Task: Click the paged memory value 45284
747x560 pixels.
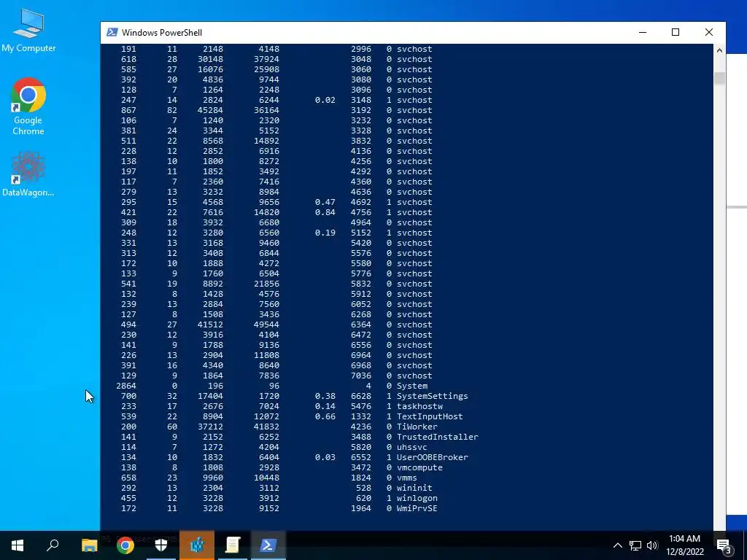Action: pyautogui.click(x=210, y=110)
